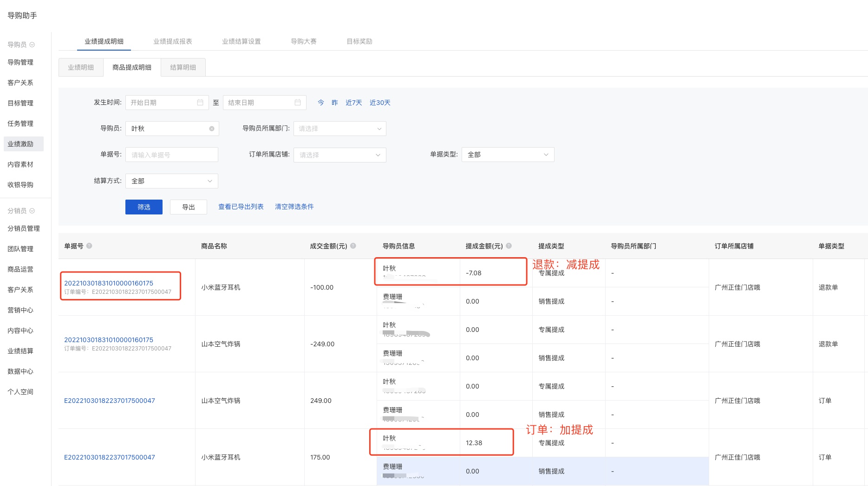
Task: Open the 订单所属店铺 dropdown
Action: tap(339, 155)
